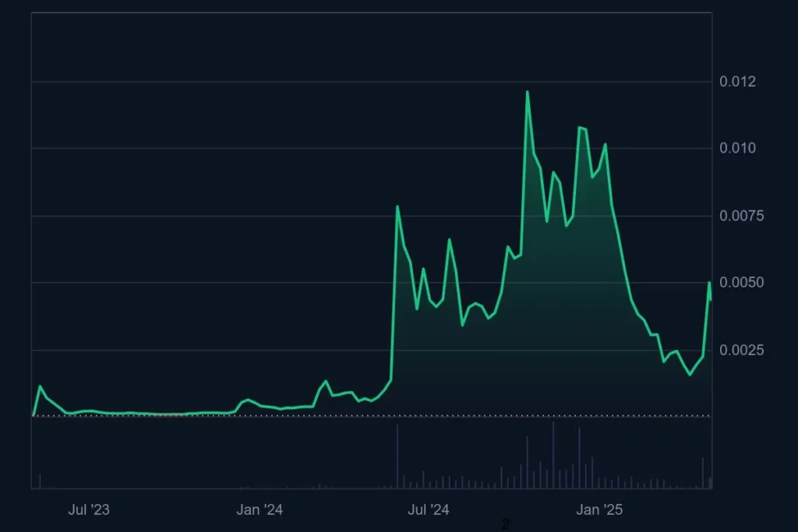The height and width of the screenshot is (532, 798).
Task: Click the Jan '25 date label
Action: click(x=599, y=509)
